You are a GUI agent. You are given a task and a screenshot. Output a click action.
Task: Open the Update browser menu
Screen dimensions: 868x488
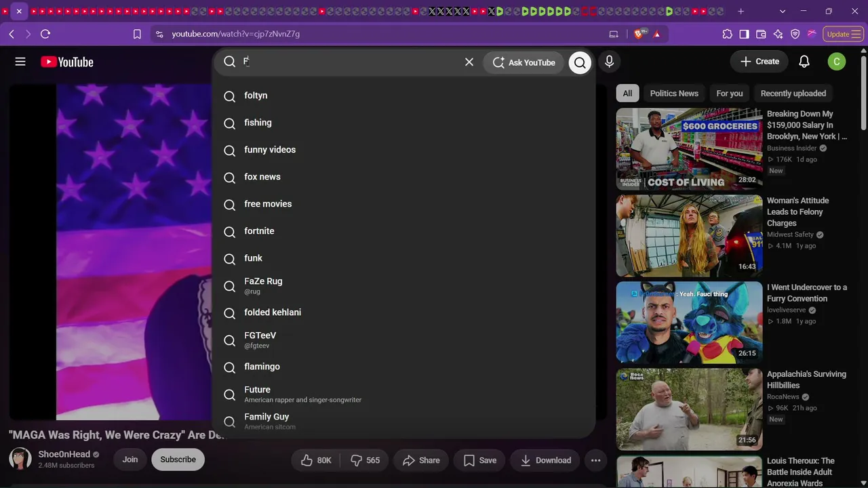point(843,34)
